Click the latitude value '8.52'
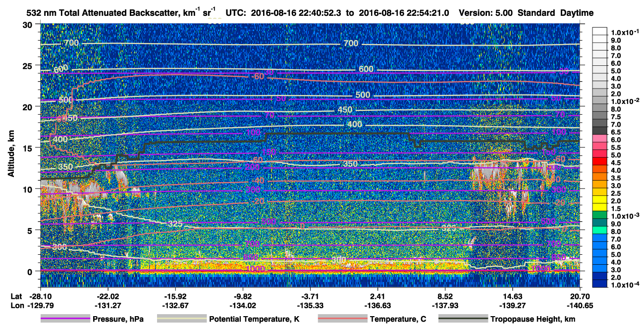Viewport: 644px width, 330px height. pos(445,296)
